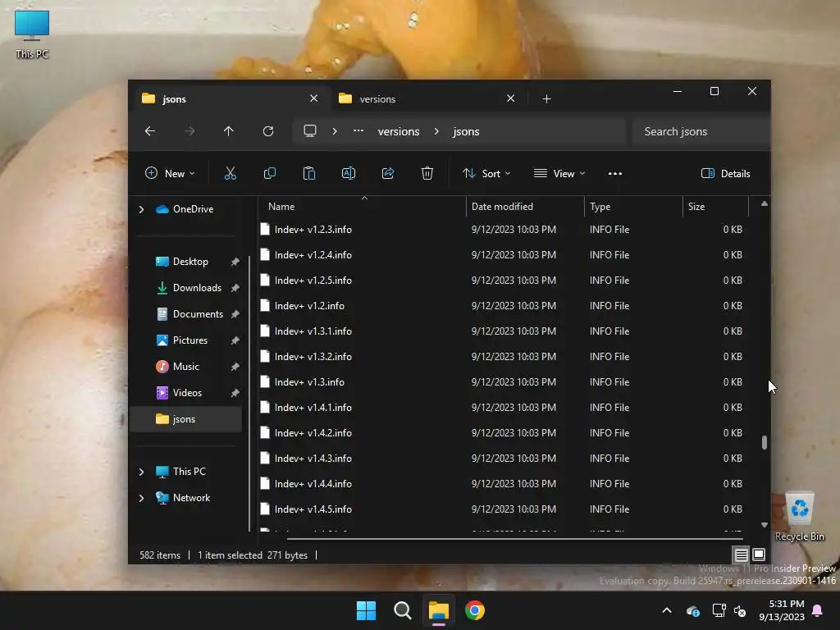The height and width of the screenshot is (630, 840).
Task: Open Videos in quick access
Action: coord(187,393)
